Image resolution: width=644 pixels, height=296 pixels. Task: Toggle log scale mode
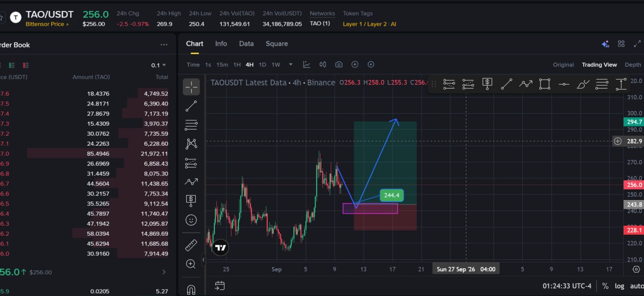(619, 286)
